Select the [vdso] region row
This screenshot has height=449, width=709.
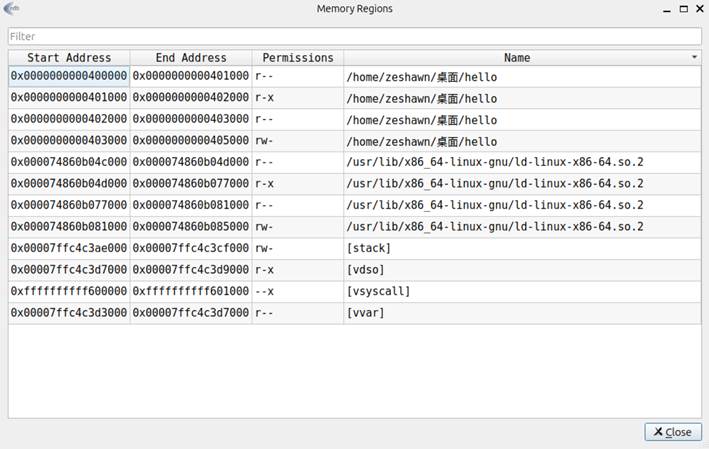[x=355, y=270]
